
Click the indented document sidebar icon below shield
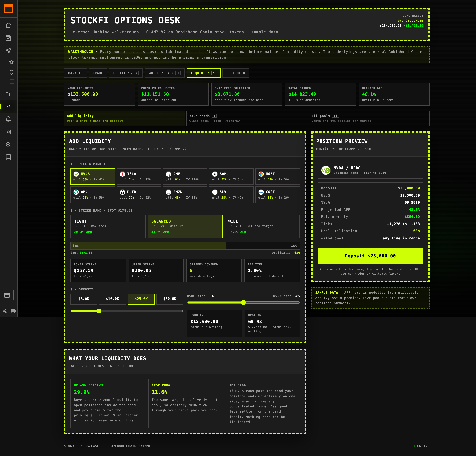pos(12,82)
